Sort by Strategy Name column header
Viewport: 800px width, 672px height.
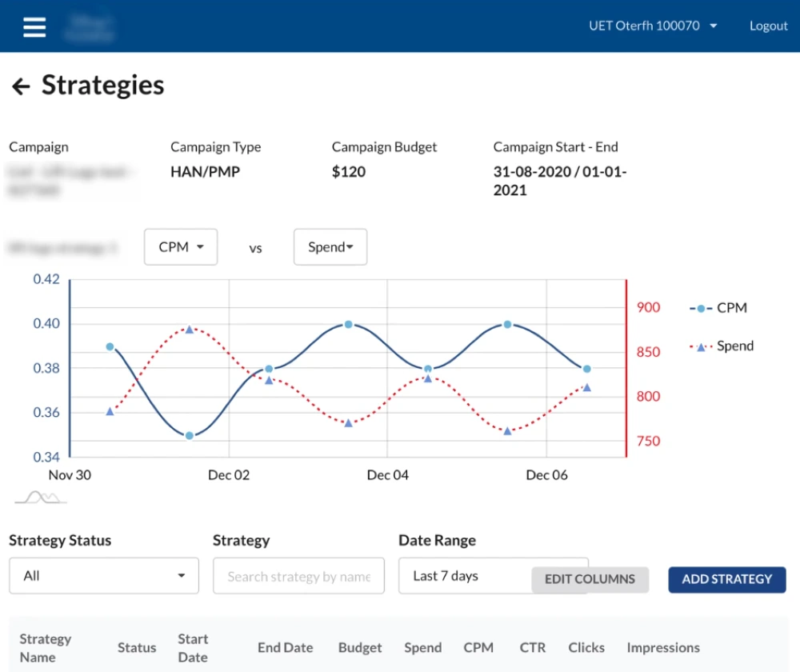click(x=46, y=648)
